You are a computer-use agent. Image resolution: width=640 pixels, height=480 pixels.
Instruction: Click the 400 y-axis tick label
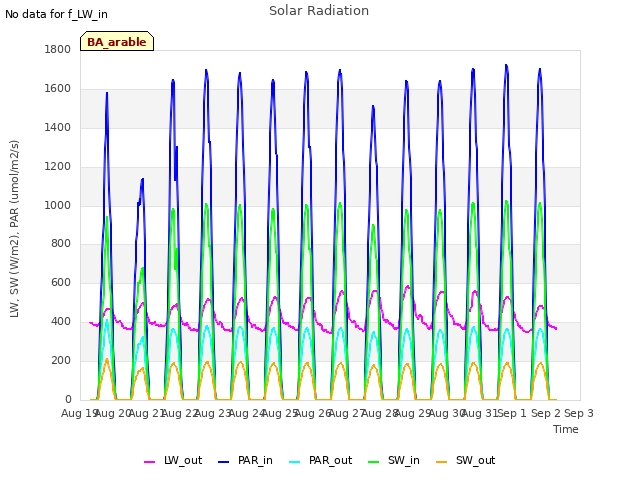(61, 322)
